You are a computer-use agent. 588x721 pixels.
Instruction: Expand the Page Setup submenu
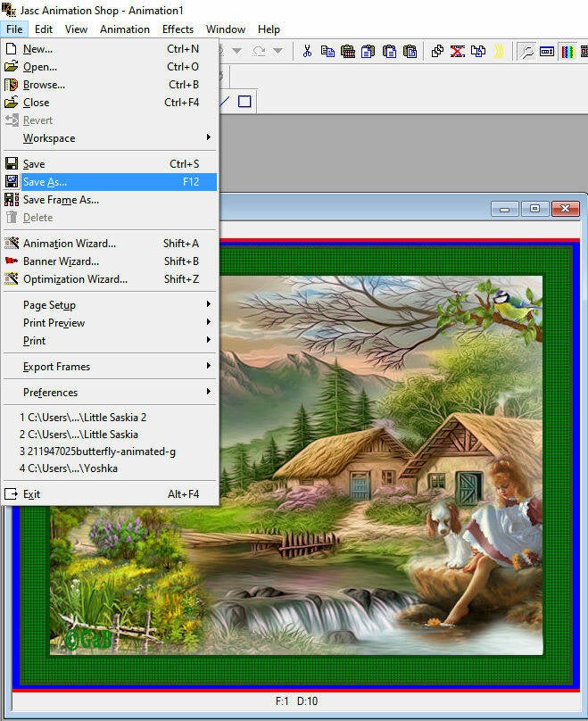click(110, 305)
